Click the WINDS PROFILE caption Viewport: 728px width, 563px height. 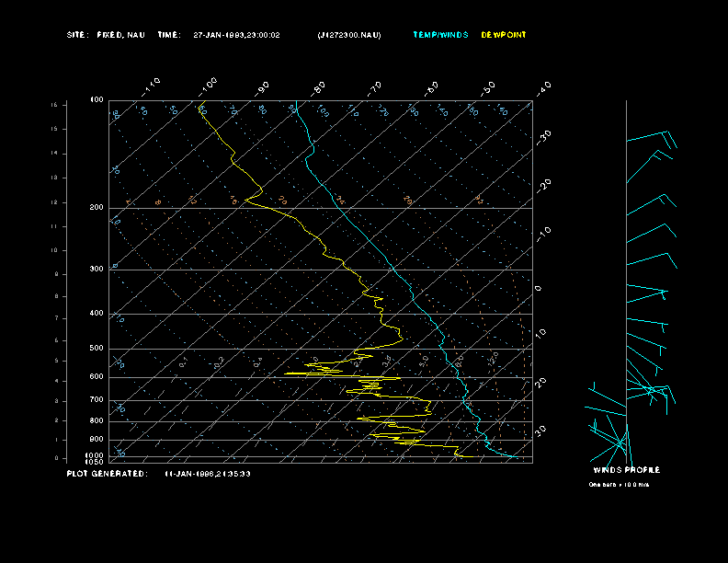tap(626, 470)
